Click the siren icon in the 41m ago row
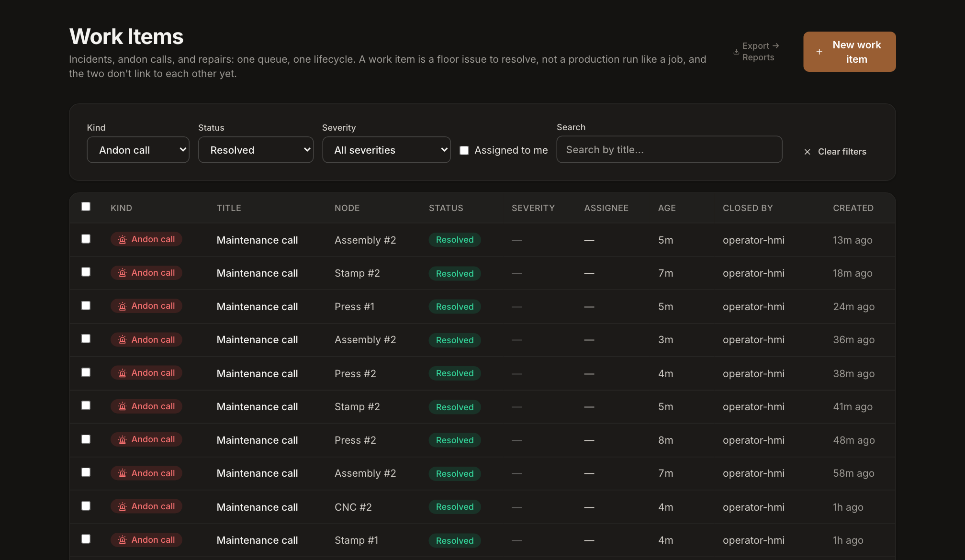 coord(123,406)
